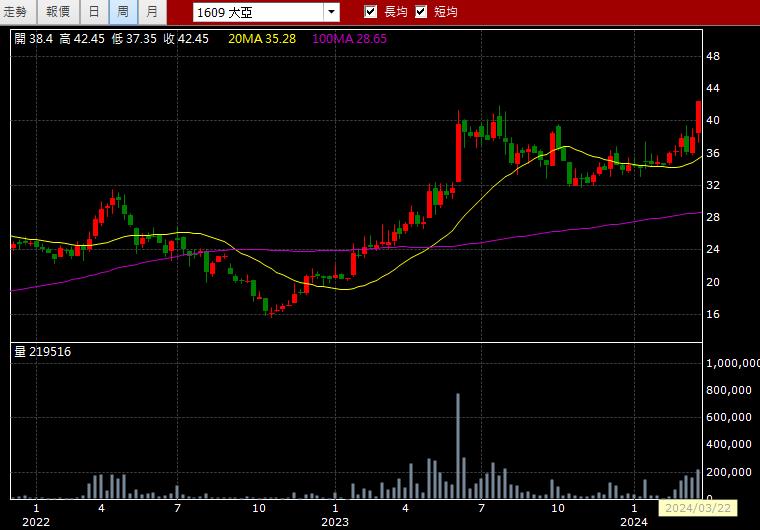Click the 收 42.45 closing price readout

click(186, 39)
